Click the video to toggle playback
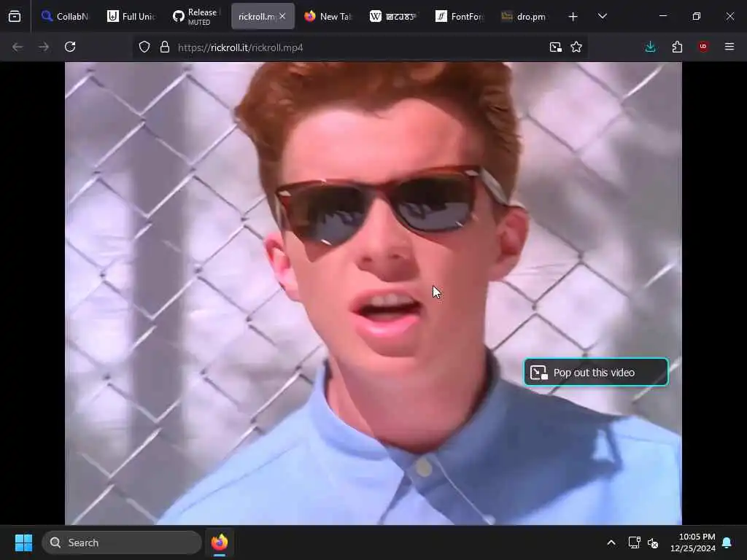This screenshot has height=560, width=747. 373,293
